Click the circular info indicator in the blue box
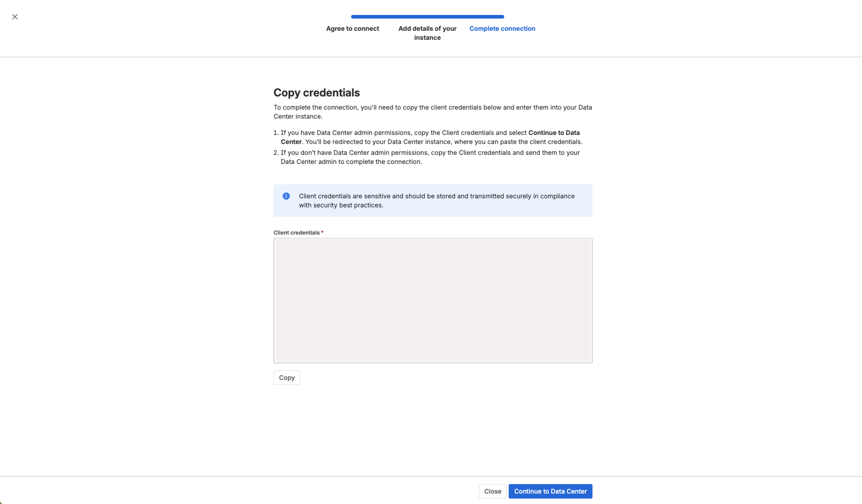The height and width of the screenshot is (504, 862). (x=286, y=196)
